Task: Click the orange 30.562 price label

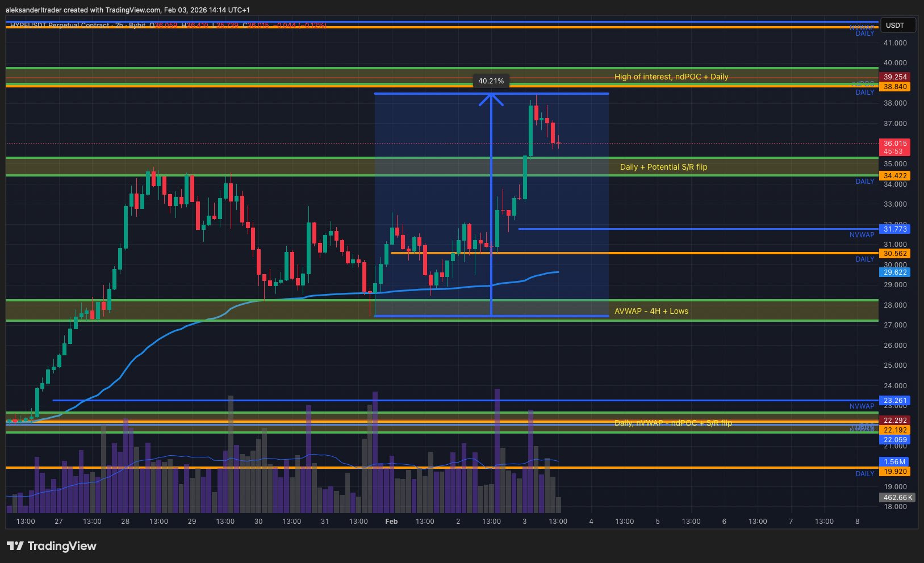Action: coord(895,253)
